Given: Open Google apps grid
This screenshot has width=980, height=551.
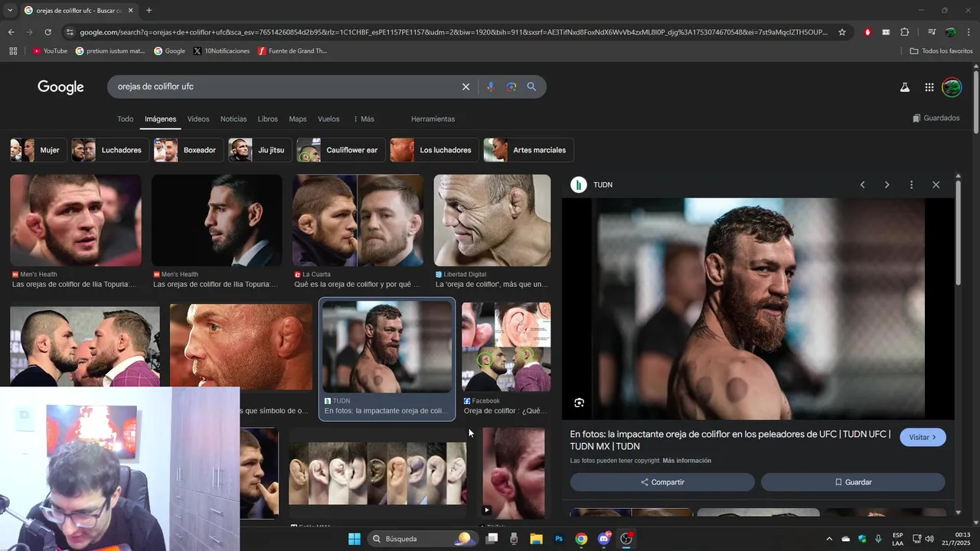Looking at the screenshot, I should (x=929, y=87).
